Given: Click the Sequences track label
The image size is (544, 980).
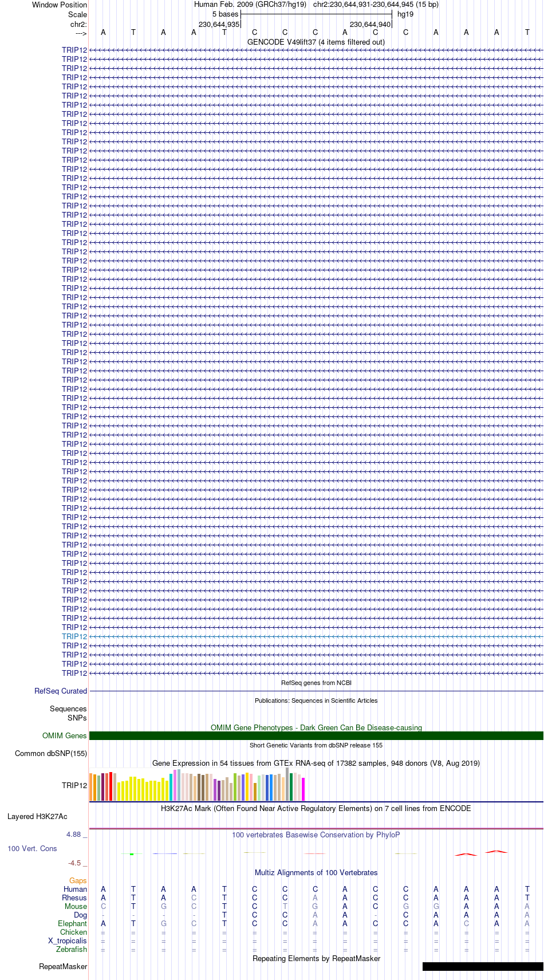Looking at the screenshot, I should click(68, 709).
